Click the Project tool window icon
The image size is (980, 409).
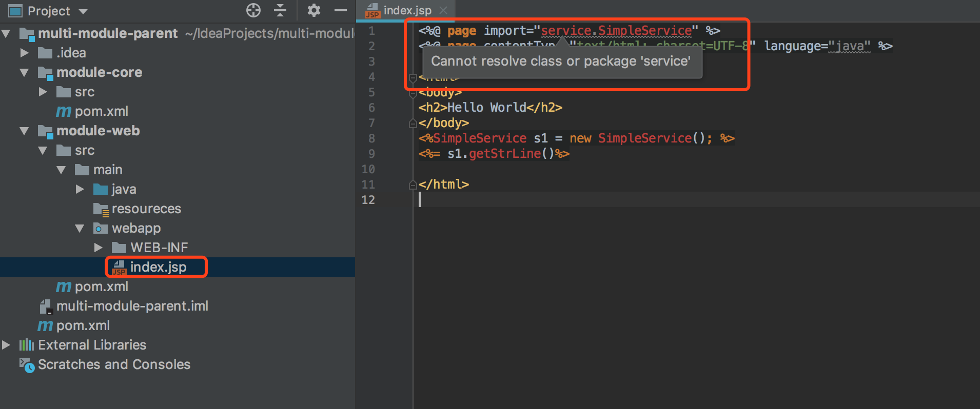click(x=15, y=11)
